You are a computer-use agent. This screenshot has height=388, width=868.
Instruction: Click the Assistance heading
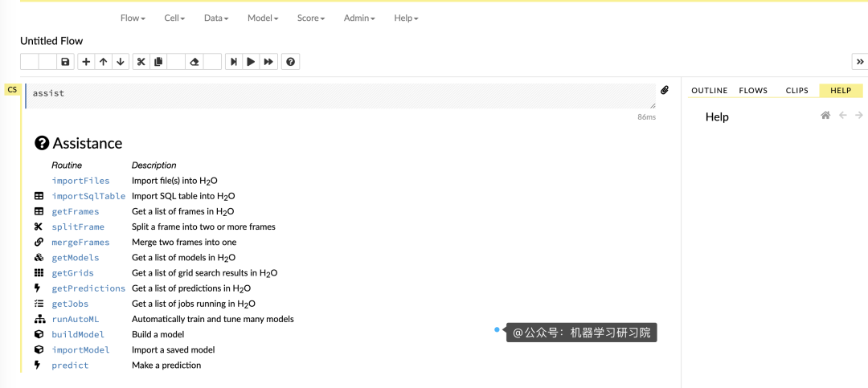88,143
